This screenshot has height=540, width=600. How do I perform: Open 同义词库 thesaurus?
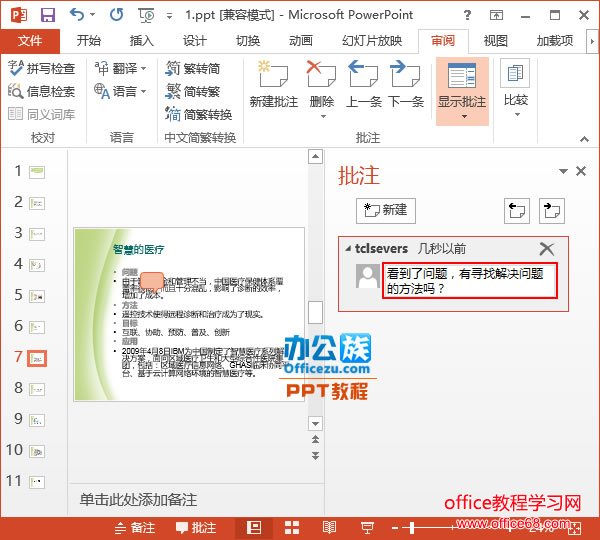tap(41, 114)
